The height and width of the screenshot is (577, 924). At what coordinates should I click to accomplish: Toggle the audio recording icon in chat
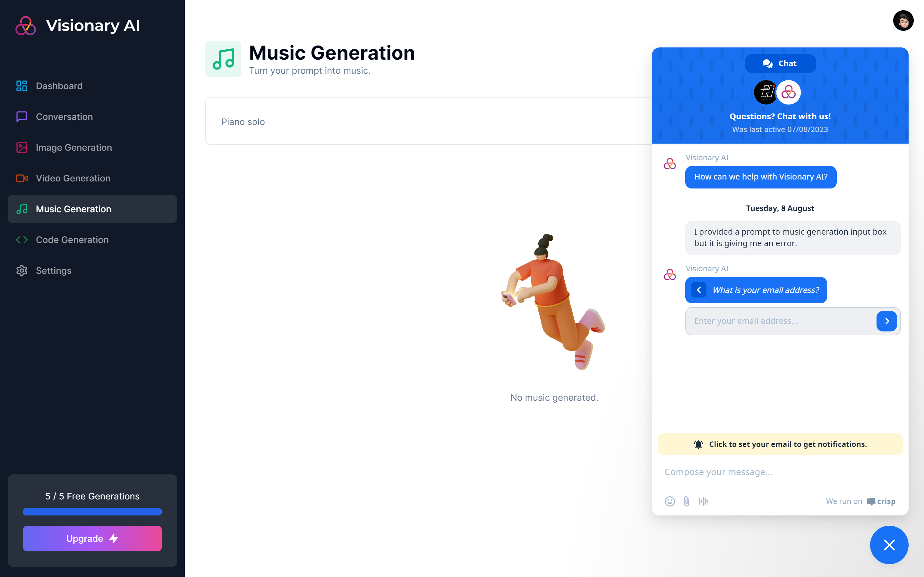(703, 501)
